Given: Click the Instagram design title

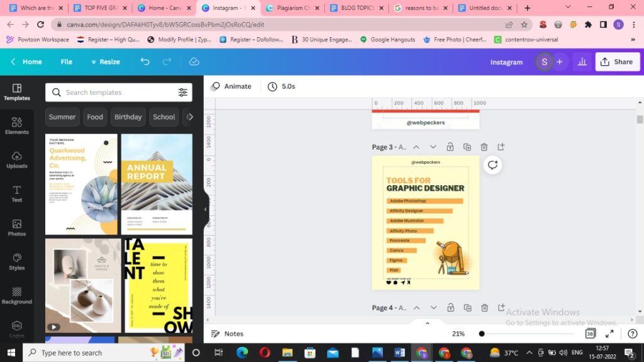Looking at the screenshot, I should (506, 62).
